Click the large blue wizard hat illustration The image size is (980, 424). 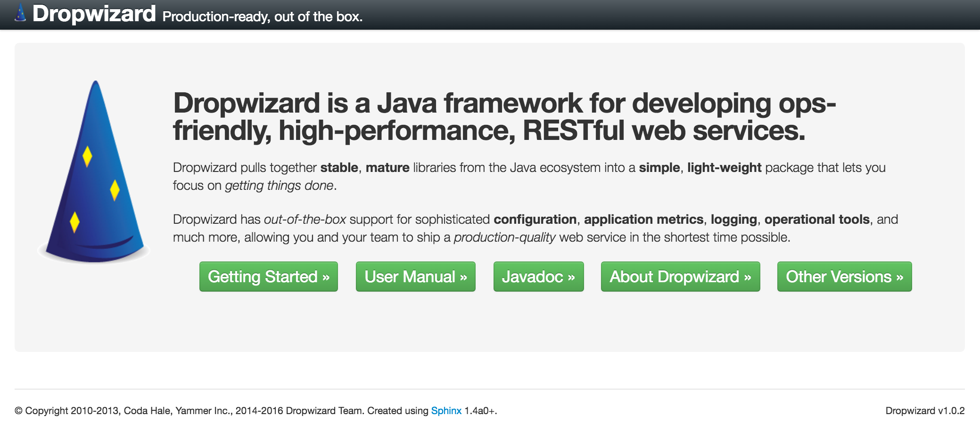(95, 174)
